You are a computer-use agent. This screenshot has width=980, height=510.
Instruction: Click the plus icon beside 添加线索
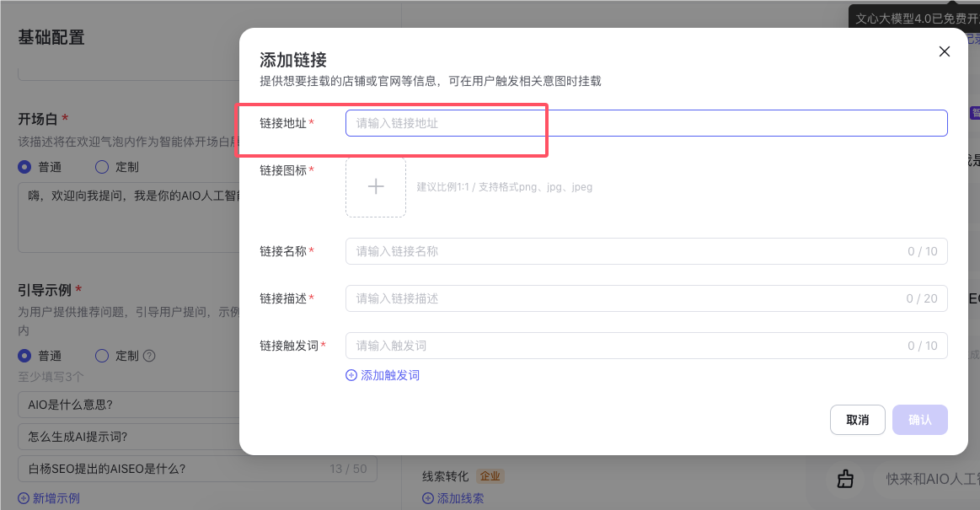click(428, 498)
